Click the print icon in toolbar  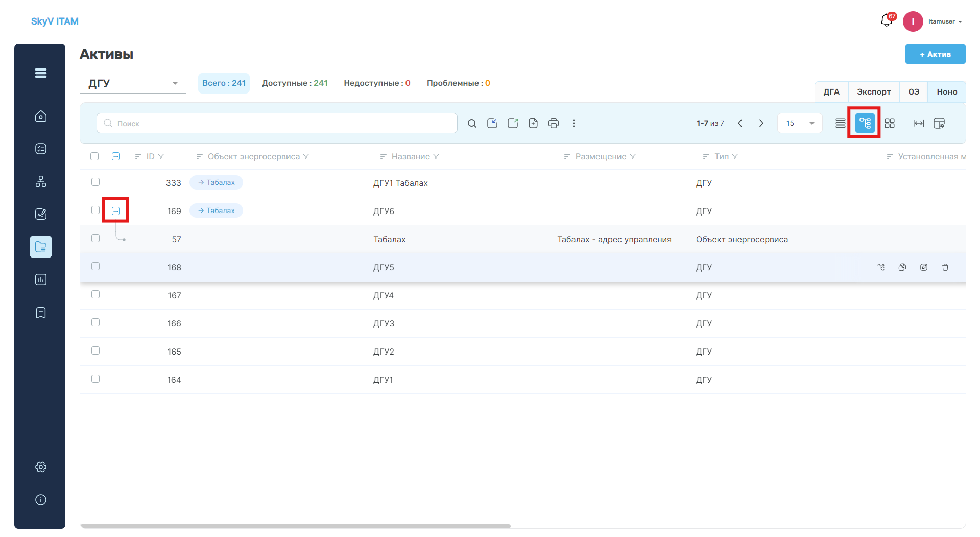coord(554,123)
